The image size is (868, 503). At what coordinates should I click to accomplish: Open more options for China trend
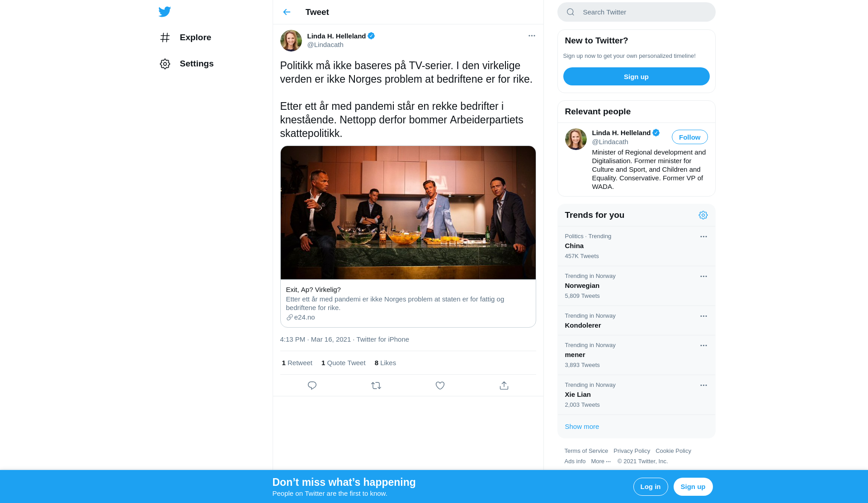[703, 236]
